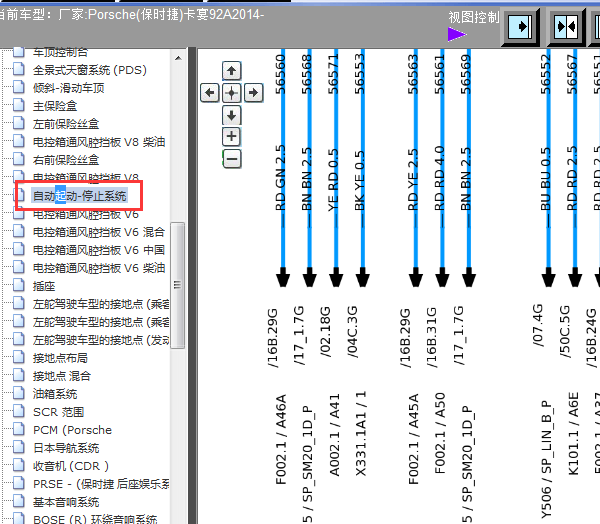Click the document icon beside 接地点布局
Screen dimensions: 600x524
click(18, 357)
